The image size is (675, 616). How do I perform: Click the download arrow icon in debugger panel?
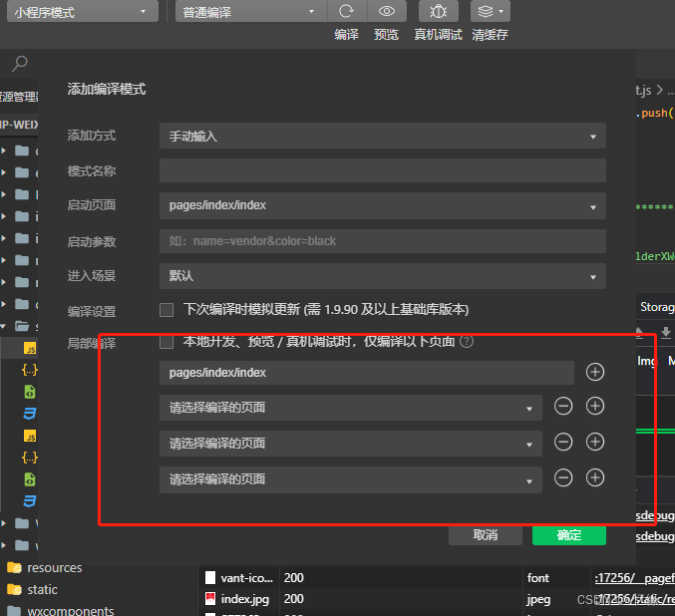[666, 332]
